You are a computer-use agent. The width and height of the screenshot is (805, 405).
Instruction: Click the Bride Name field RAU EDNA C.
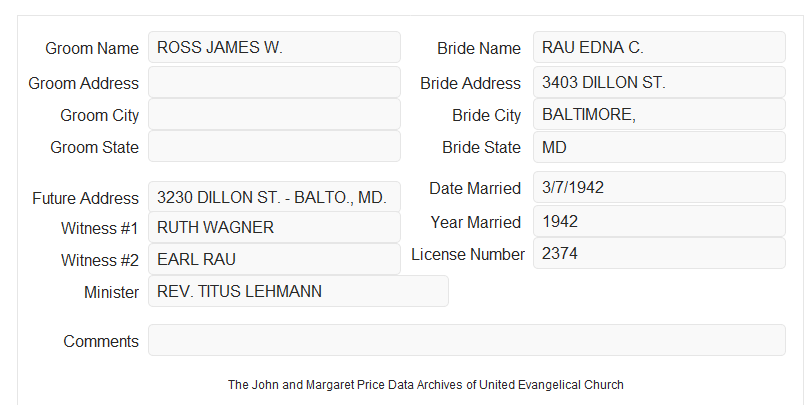pyautogui.click(x=659, y=47)
